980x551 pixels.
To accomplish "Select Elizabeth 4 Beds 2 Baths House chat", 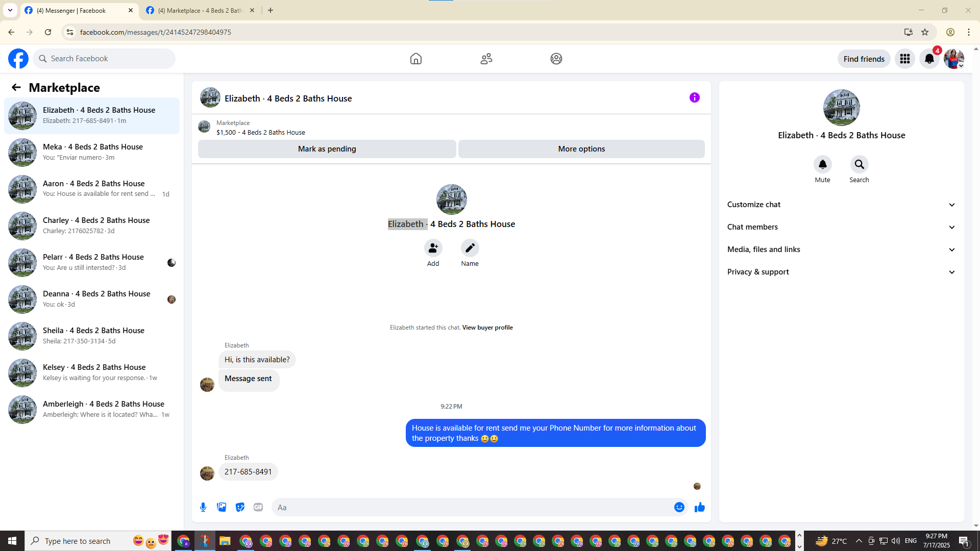I will click(x=92, y=115).
